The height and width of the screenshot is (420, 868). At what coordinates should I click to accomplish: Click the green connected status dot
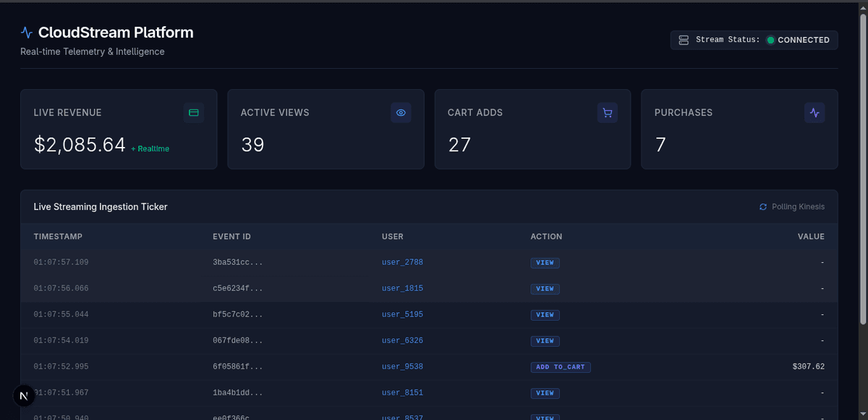click(770, 40)
